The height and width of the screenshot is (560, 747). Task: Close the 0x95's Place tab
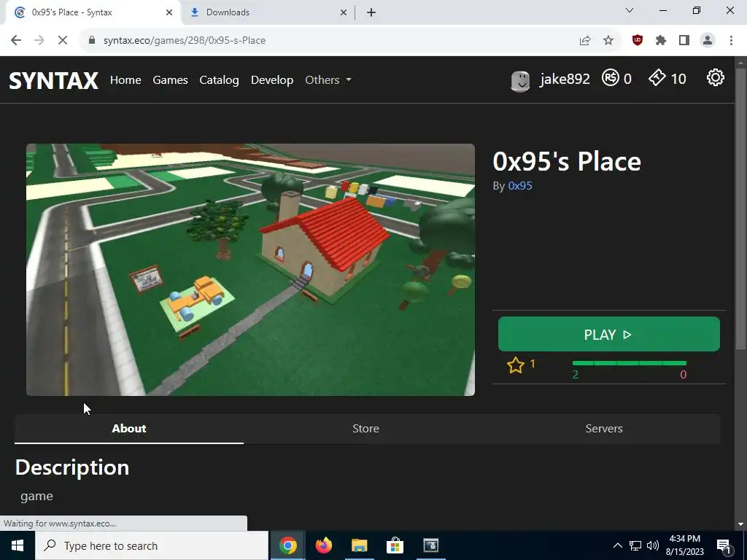coord(169,12)
